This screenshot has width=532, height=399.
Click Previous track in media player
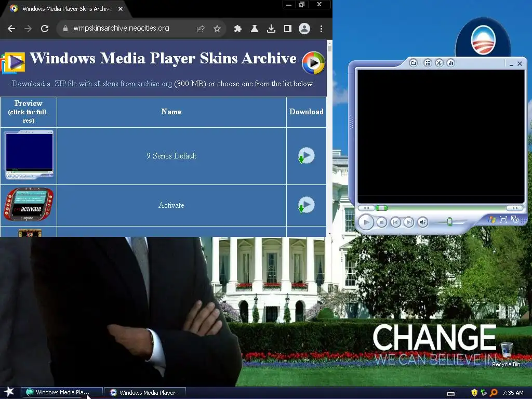click(x=395, y=222)
